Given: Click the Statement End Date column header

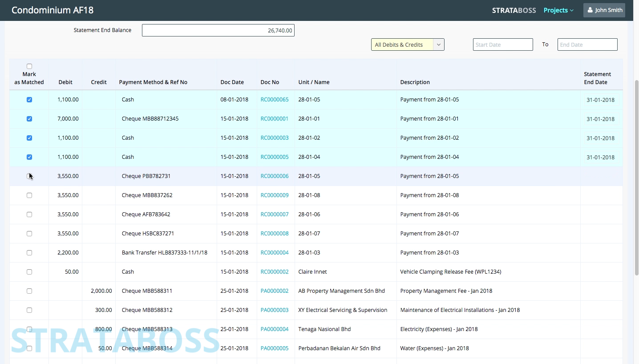Looking at the screenshot, I should (x=597, y=78).
